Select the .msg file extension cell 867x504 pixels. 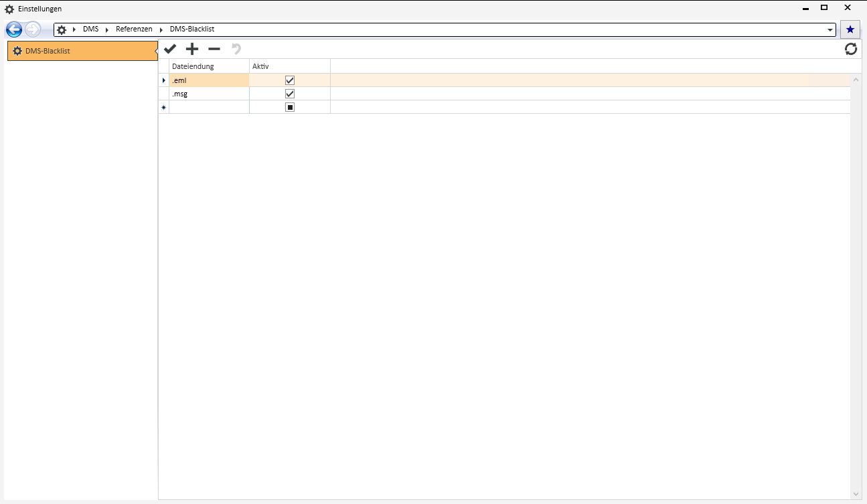[x=209, y=94]
